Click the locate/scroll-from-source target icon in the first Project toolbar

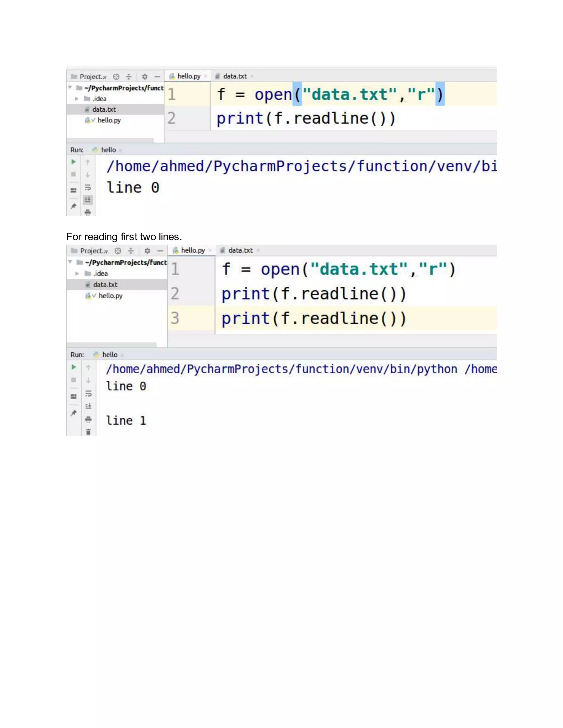pyautogui.click(x=116, y=77)
